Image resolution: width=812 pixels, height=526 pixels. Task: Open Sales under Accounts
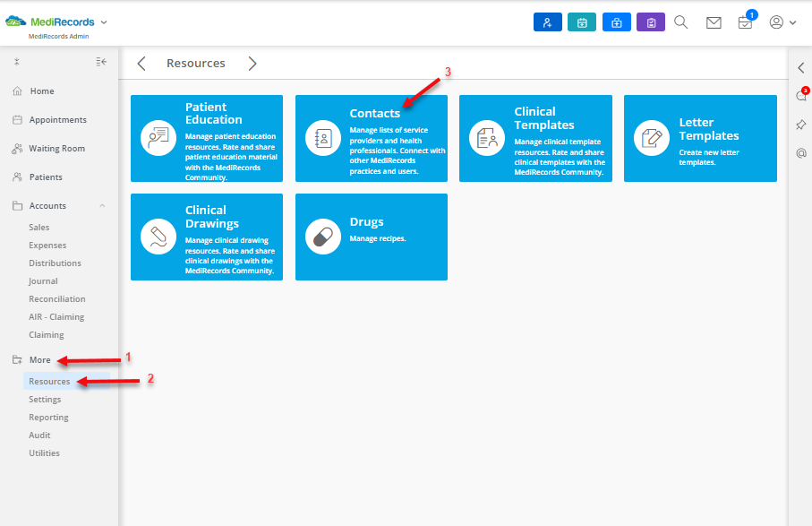pos(38,227)
